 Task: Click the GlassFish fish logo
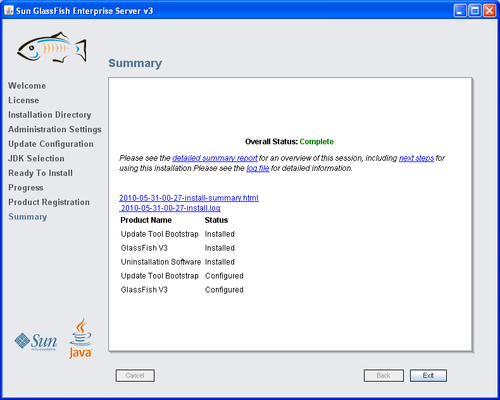point(52,47)
